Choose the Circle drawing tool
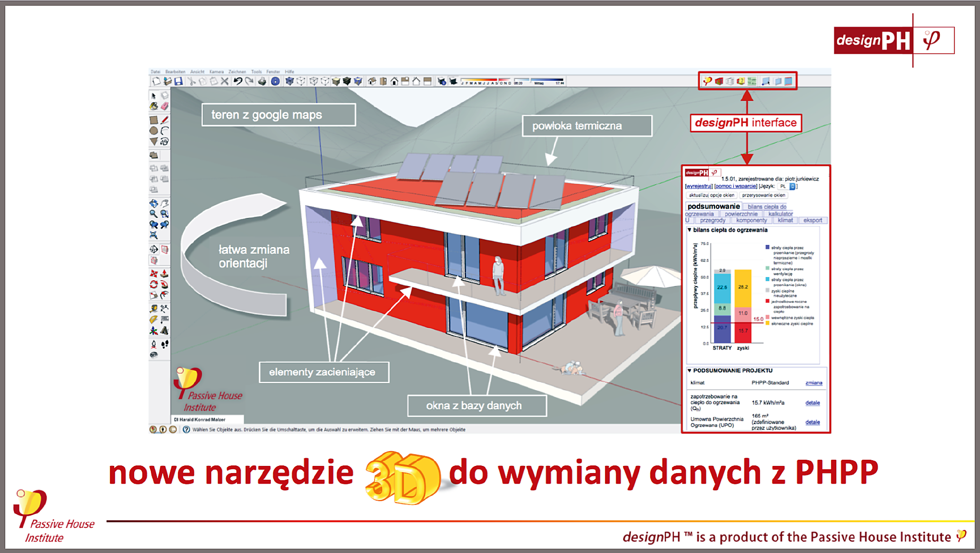The height and width of the screenshot is (553, 980). click(x=154, y=130)
